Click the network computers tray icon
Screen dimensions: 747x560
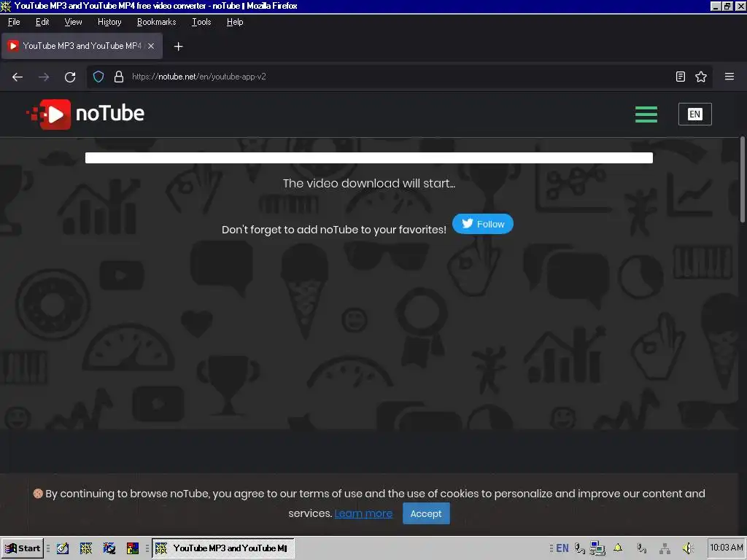coord(597,548)
